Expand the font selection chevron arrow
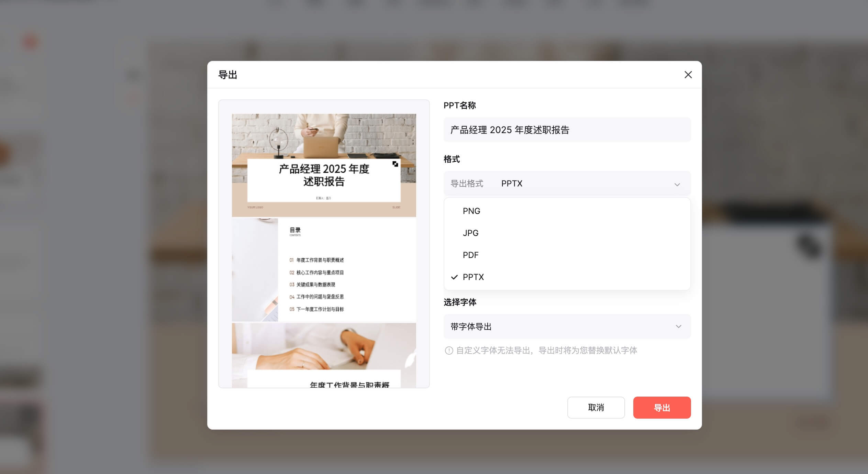This screenshot has height=474, width=868. [678, 326]
